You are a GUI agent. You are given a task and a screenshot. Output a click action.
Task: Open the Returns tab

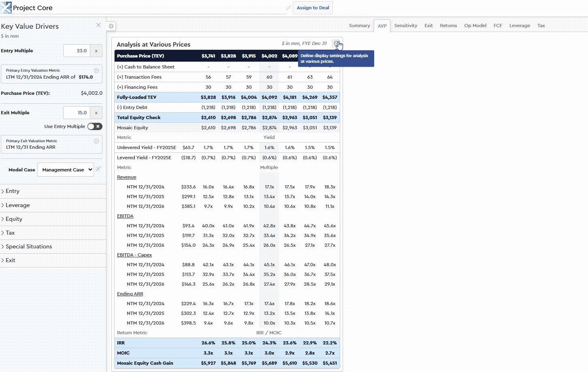(x=448, y=26)
